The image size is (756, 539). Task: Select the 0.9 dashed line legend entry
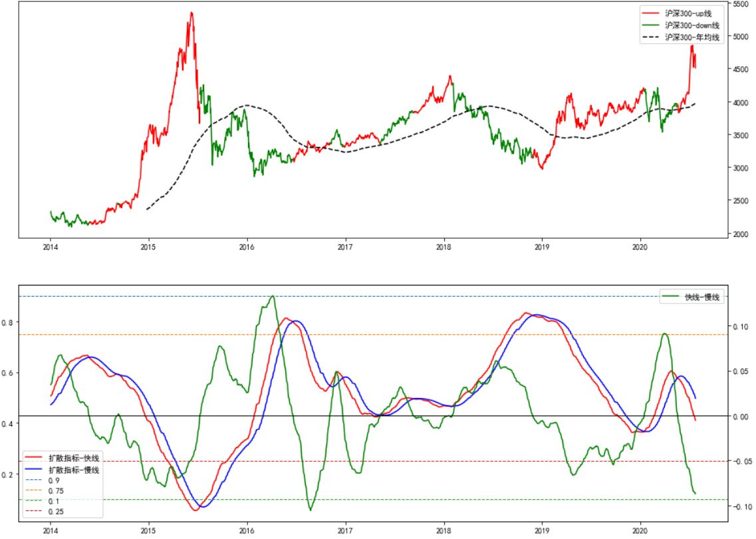[53, 480]
